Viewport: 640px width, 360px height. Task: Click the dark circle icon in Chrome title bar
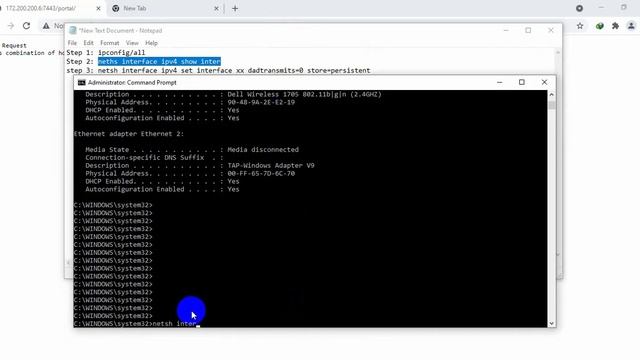(579, 8)
